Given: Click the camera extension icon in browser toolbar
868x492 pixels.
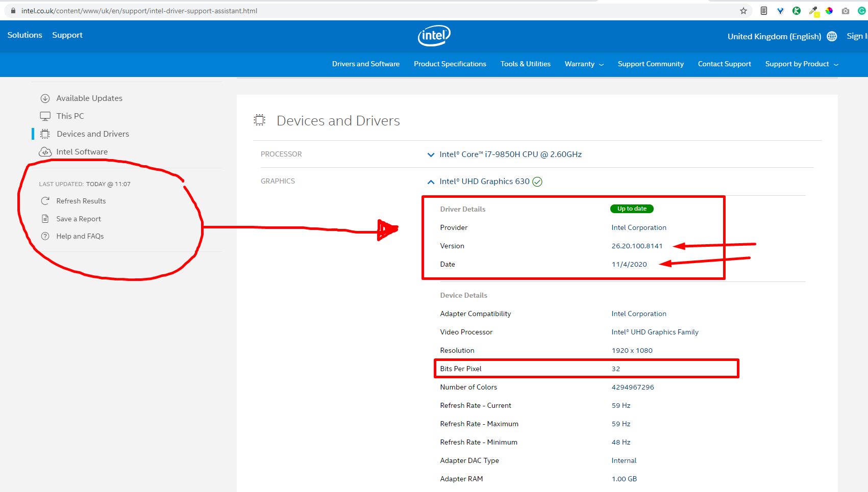Looking at the screenshot, I should 846,11.
